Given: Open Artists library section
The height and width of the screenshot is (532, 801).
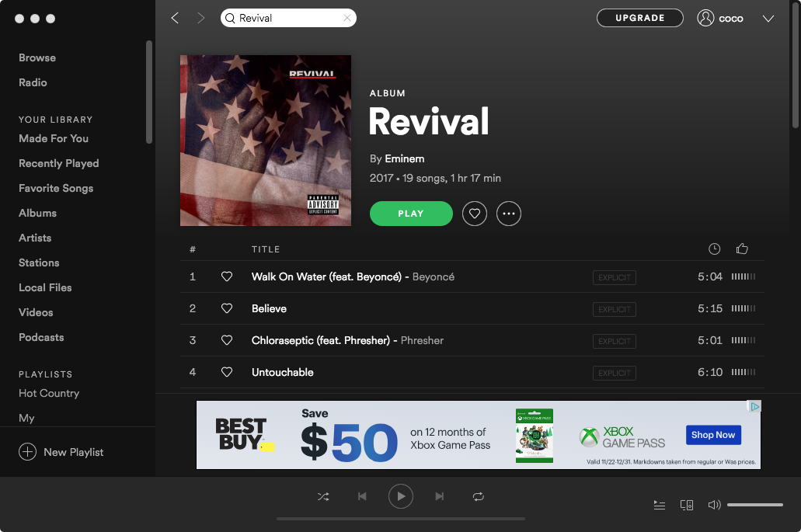Looking at the screenshot, I should tap(35, 238).
